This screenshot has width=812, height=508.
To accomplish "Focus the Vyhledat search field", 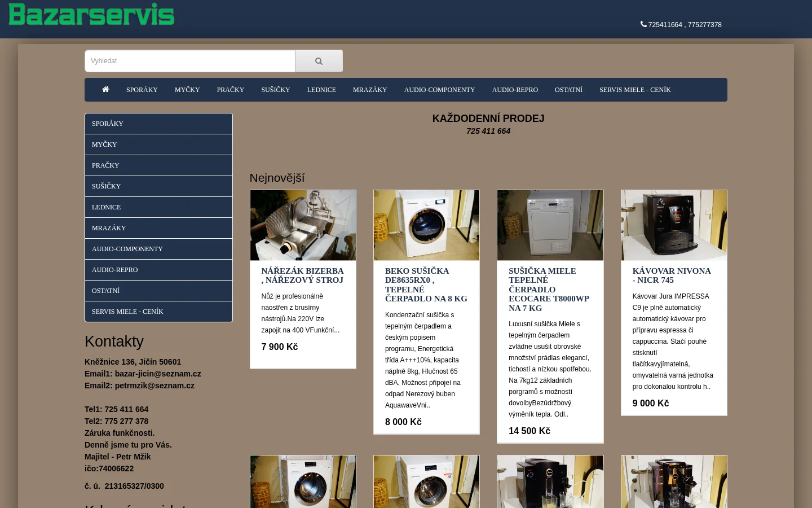I will 190,61.
